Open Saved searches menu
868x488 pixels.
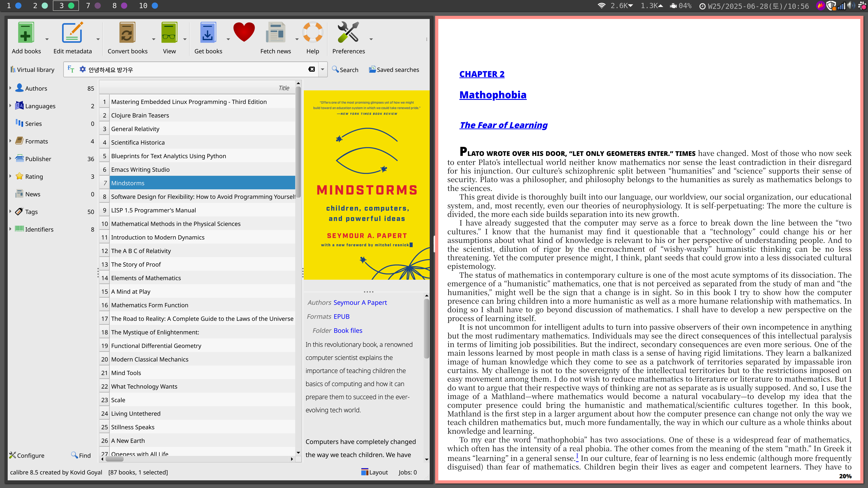tap(394, 70)
